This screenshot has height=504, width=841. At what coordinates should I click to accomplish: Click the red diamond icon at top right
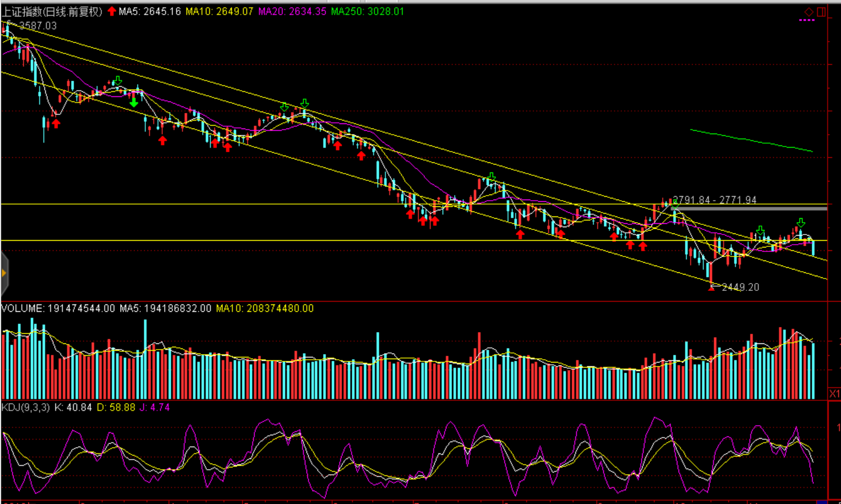coord(808,11)
